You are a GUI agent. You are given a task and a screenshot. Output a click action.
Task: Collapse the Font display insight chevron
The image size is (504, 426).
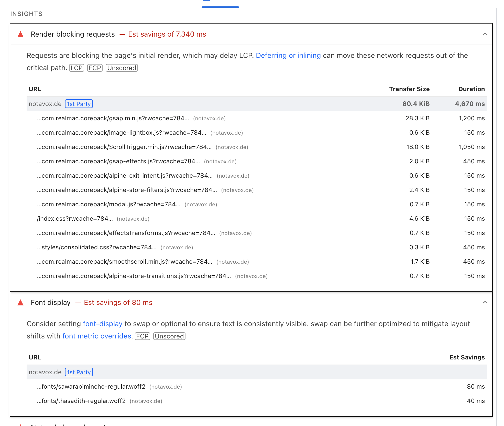click(485, 303)
